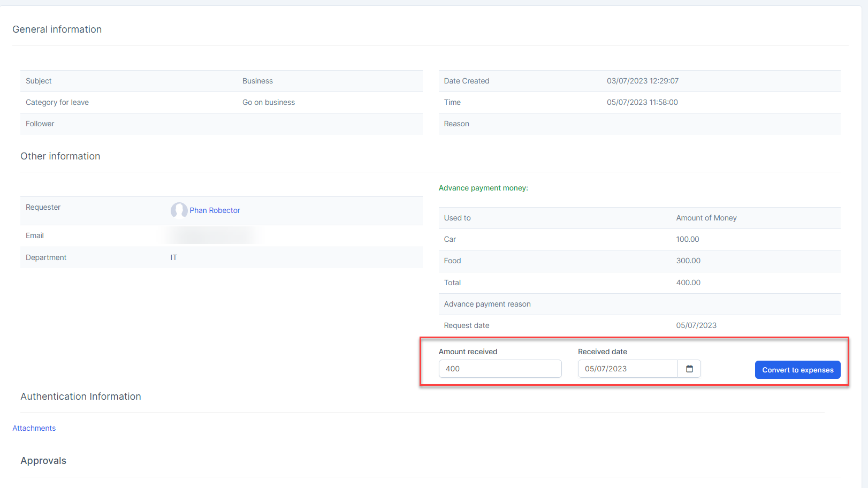
Task: Open the Attachments link
Action: 34,428
